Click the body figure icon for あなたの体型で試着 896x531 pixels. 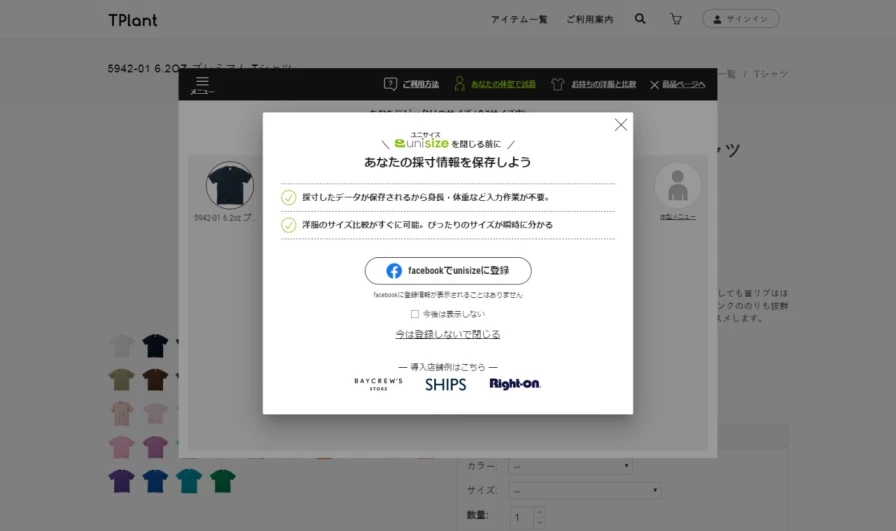coord(460,84)
